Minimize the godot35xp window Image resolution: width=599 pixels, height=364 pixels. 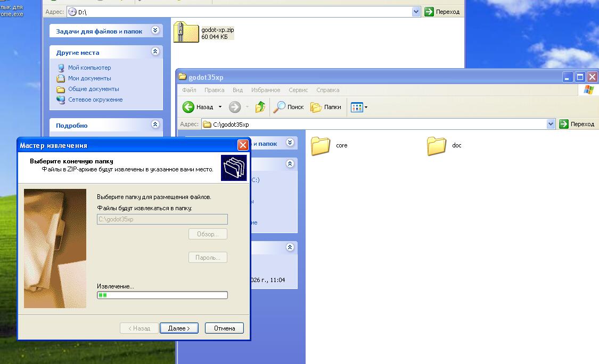click(567, 77)
